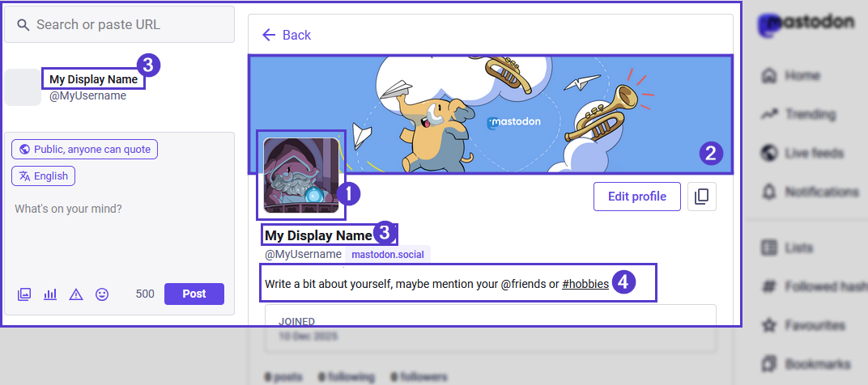Open the Public, anyone can quote visibility selector
This screenshot has width=868, height=385.
(x=85, y=150)
